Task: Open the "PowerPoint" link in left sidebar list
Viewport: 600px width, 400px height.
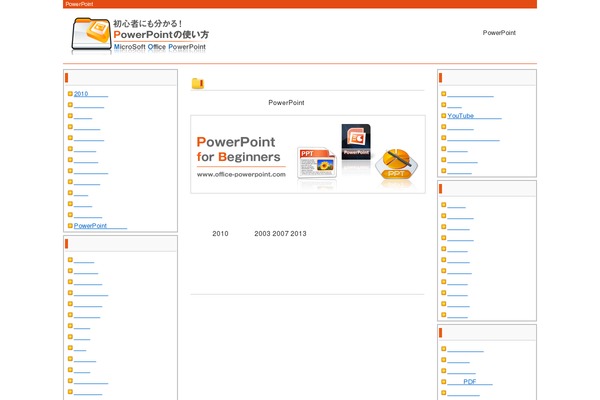Action: click(100, 226)
